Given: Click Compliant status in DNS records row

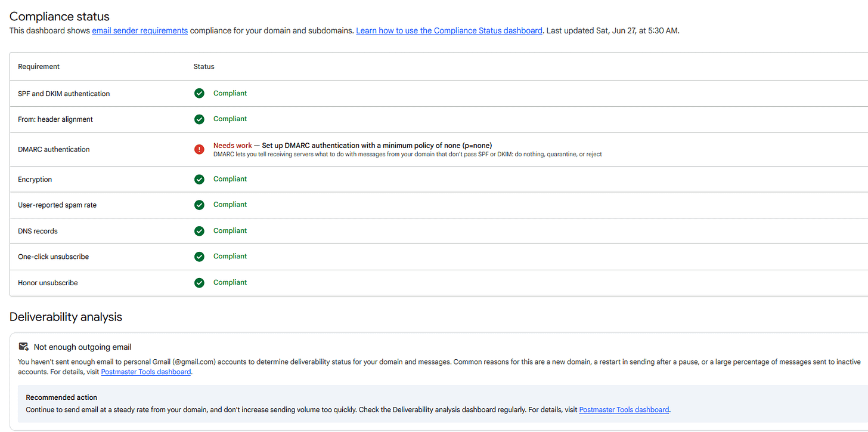Looking at the screenshot, I should pyautogui.click(x=230, y=230).
